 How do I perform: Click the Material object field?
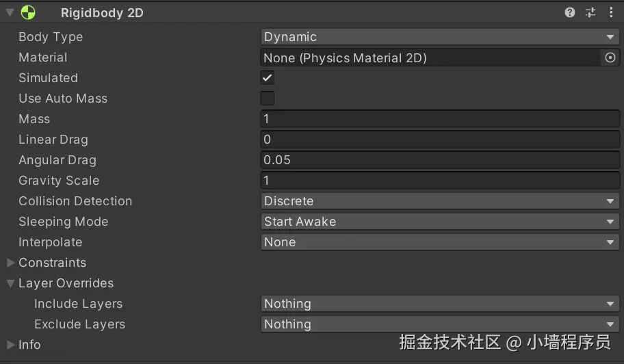430,57
